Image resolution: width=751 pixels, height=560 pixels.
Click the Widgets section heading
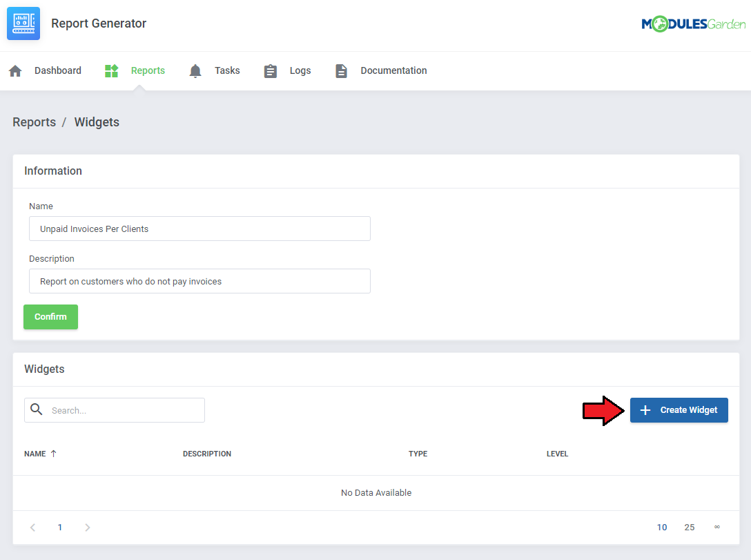point(44,369)
